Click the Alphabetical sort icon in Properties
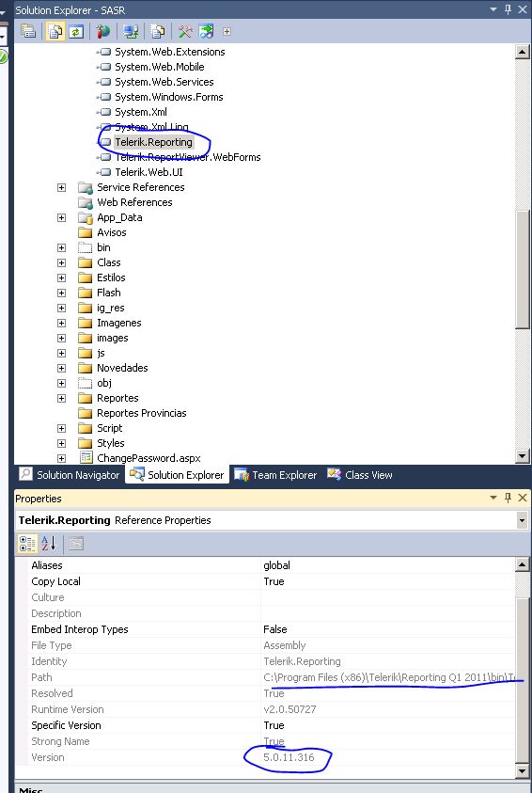The image size is (532, 793). tap(49, 544)
